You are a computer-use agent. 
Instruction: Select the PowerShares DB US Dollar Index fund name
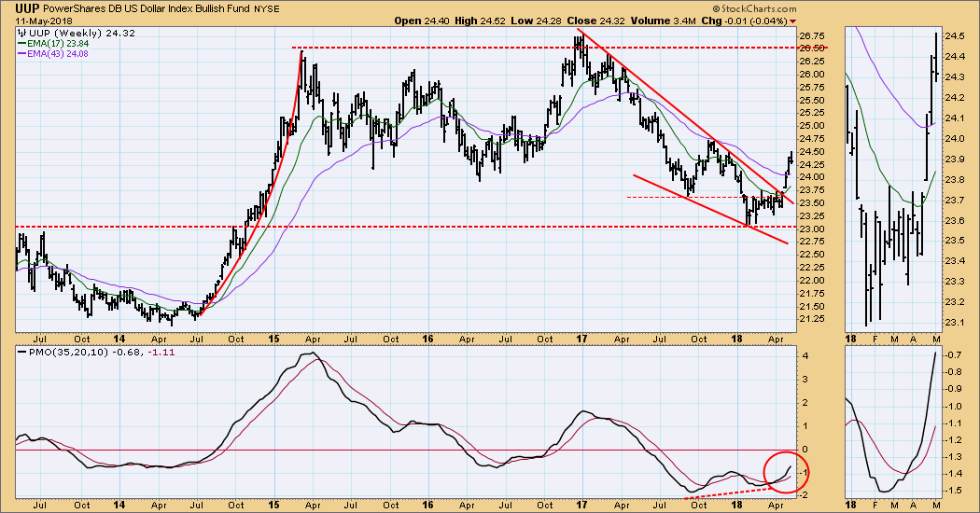(x=147, y=9)
